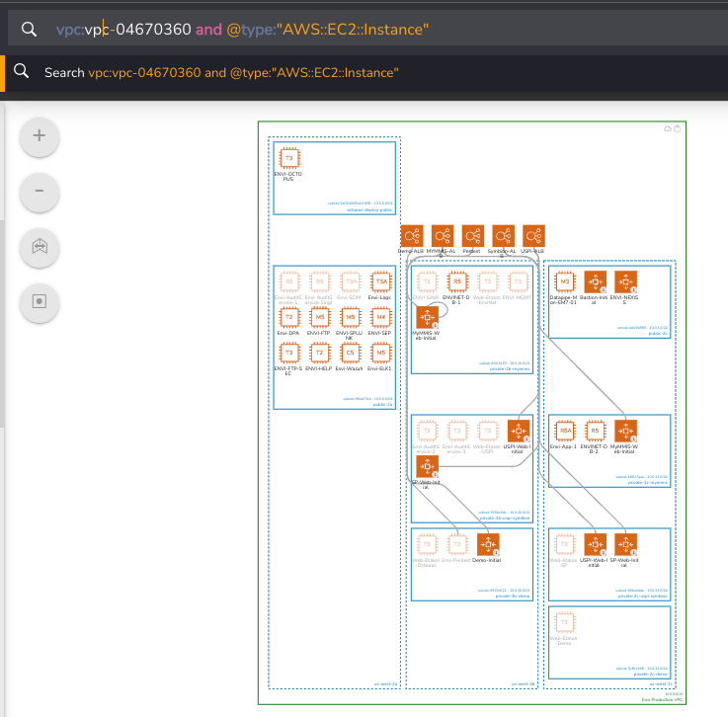Select USPI-Web-Initial autoscaling group in private-2c subnet
This screenshot has width=728, height=717.
[x=596, y=544]
